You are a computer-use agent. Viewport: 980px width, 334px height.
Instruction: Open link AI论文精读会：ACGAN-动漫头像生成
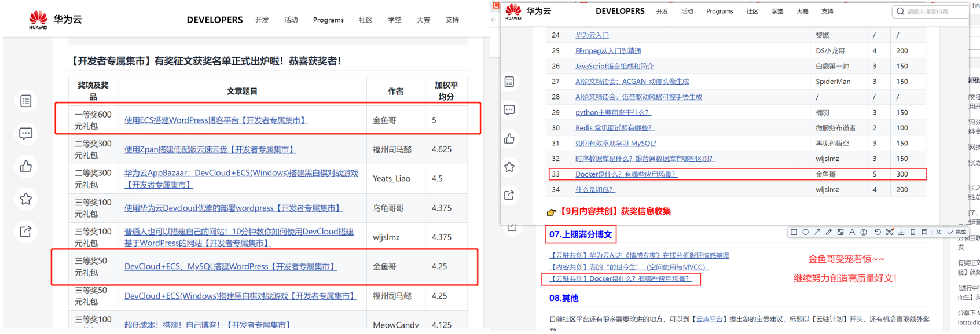(x=632, y=82)
